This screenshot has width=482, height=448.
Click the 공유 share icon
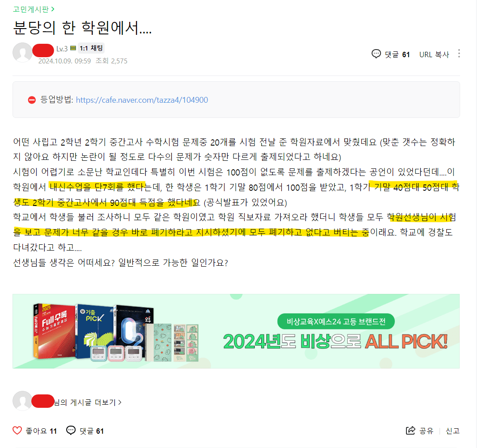click(x=410, y=431)
